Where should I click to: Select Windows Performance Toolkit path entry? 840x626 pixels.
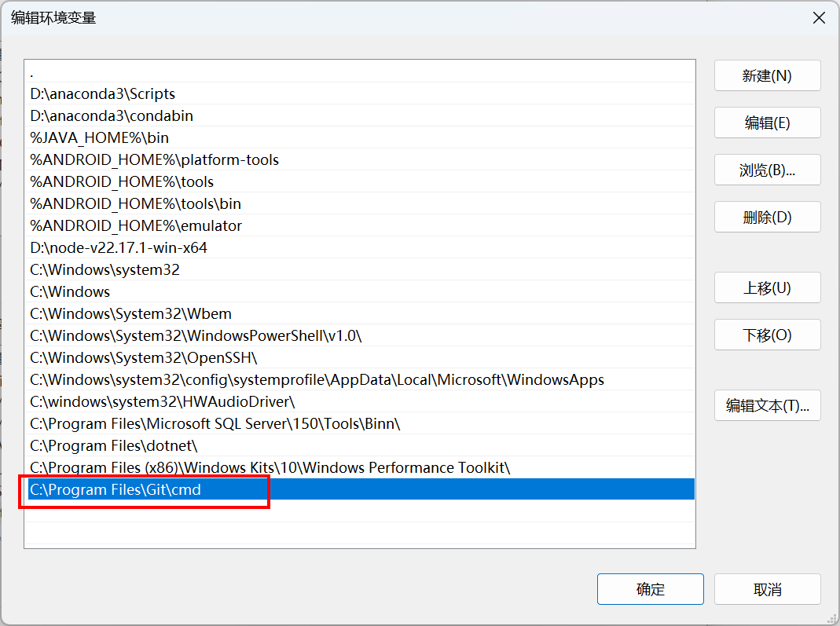(x=359, y=467)
